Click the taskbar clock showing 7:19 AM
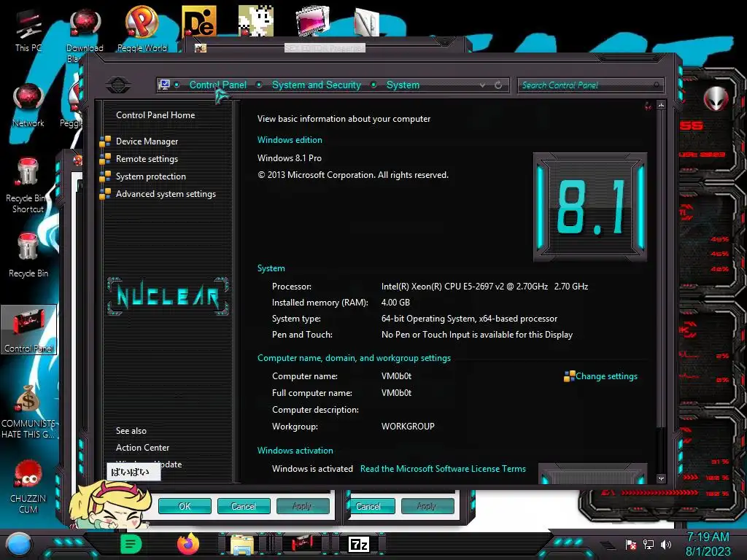 click(x=708, y=544)
